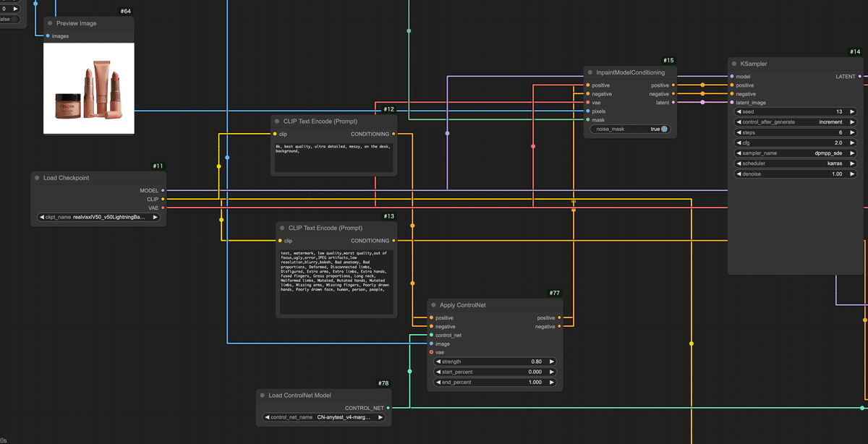Click the control_net input port on Apply ControlNet
This screenshot has width=868, height=444.
pos(431,336)
